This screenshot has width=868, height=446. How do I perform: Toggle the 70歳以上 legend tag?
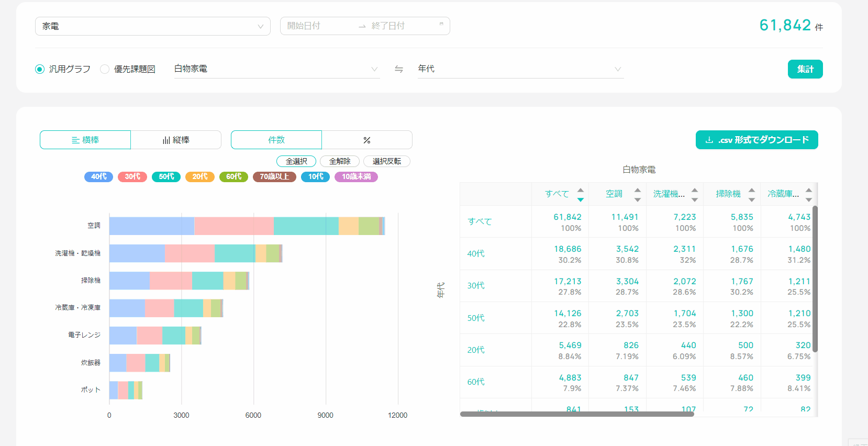click(x=274, y=177)
